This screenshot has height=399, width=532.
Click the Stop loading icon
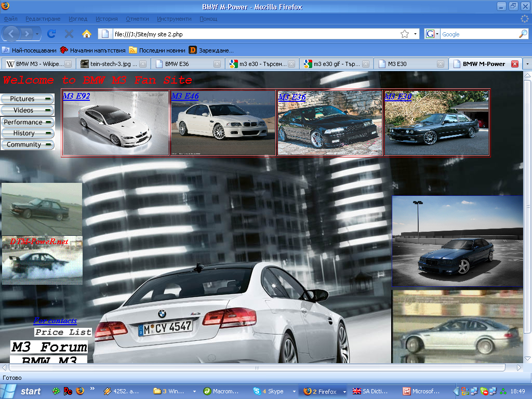[69, 34]
